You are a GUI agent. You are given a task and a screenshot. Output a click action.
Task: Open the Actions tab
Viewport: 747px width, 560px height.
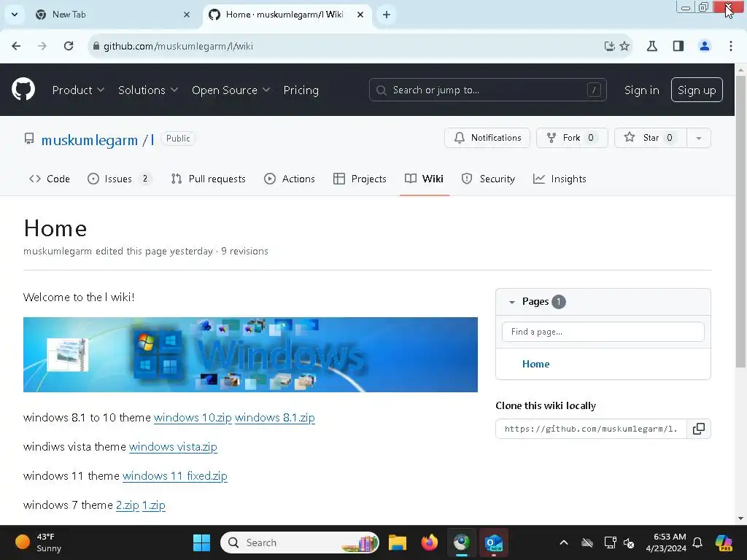click(x=290, y=179)
